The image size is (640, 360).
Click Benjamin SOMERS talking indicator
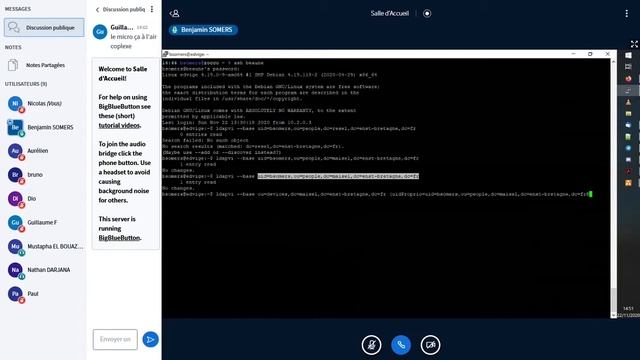point(203,30)
